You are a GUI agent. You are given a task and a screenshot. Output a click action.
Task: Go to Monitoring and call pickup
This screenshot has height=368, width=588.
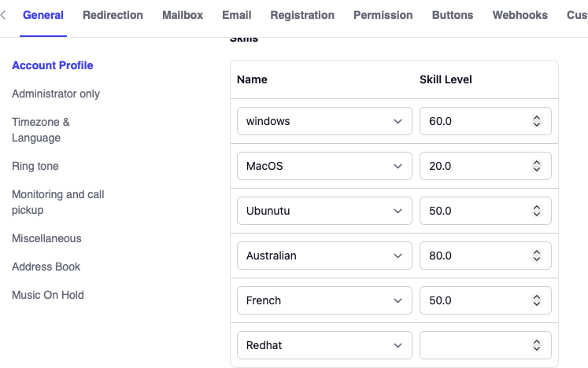pyautogui.click(x=58, y=202)
